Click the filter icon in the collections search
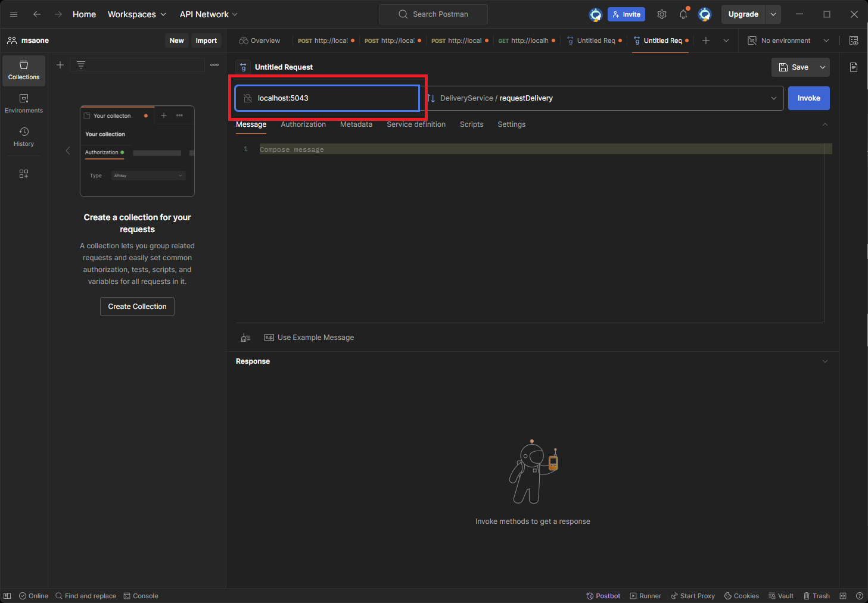 81,65
